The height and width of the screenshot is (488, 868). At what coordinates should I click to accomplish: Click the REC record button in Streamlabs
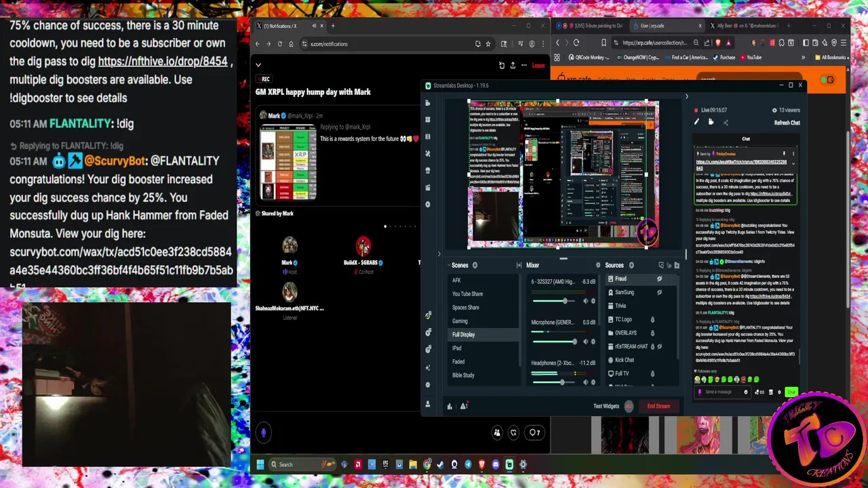click(629, 406)
